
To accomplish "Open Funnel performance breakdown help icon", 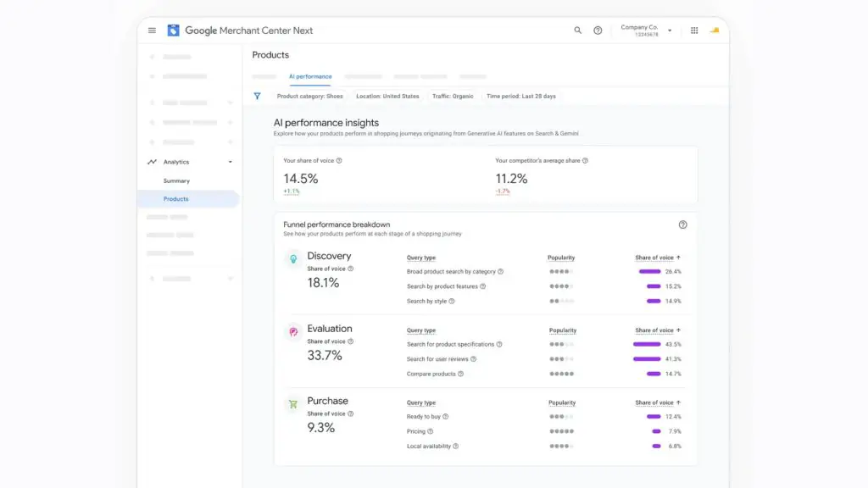I will 682,225.
